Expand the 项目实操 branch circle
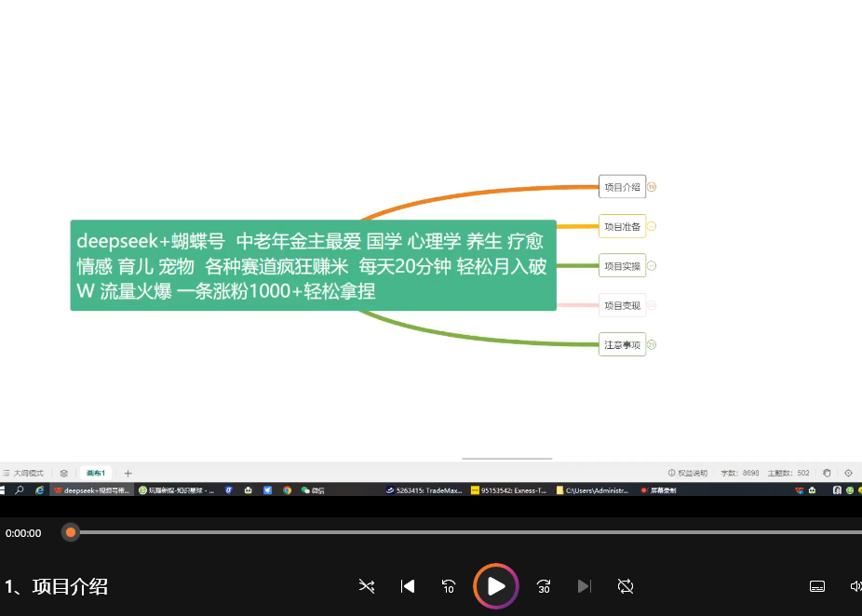The image size is (862, 616). pos(652,266)
